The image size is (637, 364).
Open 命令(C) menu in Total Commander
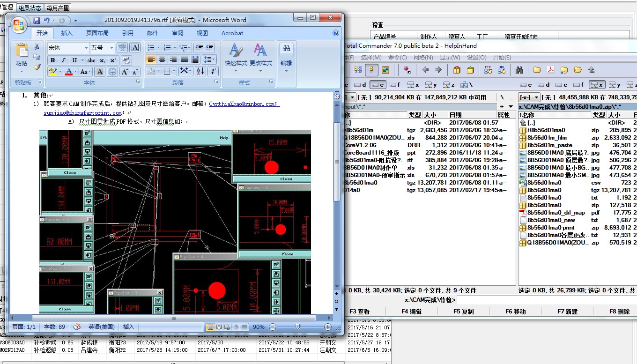click(x=397, y=57)
